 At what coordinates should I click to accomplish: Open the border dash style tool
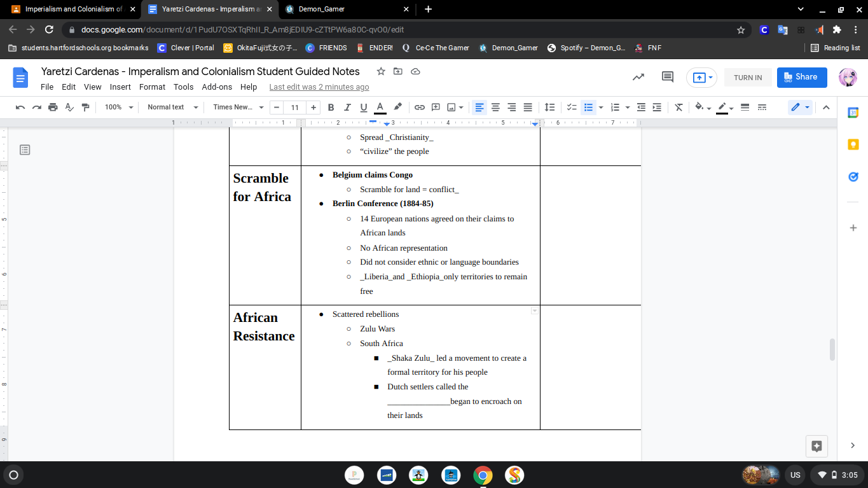click(x=762, y=108)
